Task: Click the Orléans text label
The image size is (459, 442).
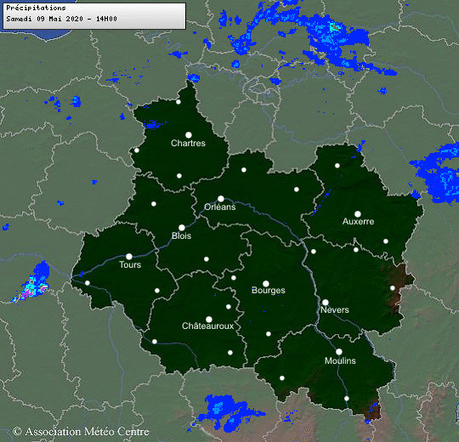Action: [x=220, y=207]
